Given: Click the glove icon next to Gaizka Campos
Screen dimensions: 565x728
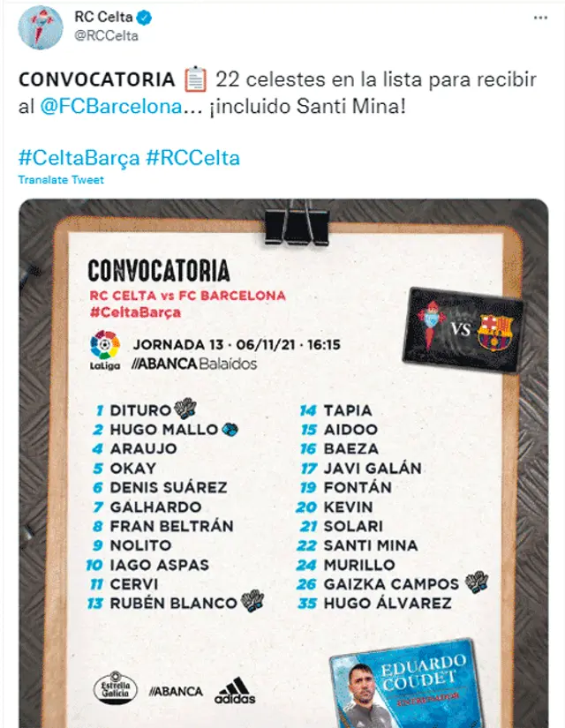Looking at the screenshot, I should 477,582.
